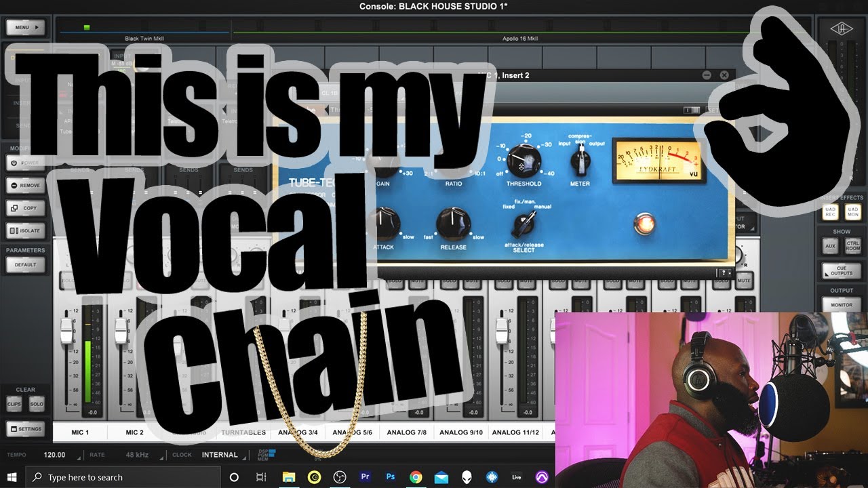Clear all SOLO states
Screen dimensions: 868x488
[37, 404]
